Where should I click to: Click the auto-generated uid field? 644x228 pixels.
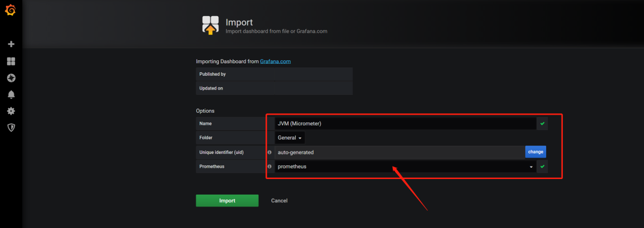coord(400,152)
